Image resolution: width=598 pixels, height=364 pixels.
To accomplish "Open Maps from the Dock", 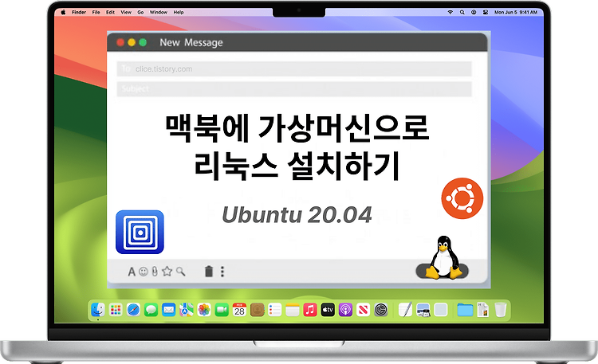I will click(x=187, y=310).
